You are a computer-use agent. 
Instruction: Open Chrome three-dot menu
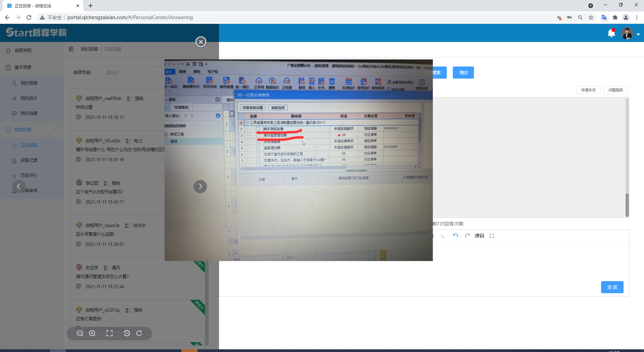click(637, 17)
